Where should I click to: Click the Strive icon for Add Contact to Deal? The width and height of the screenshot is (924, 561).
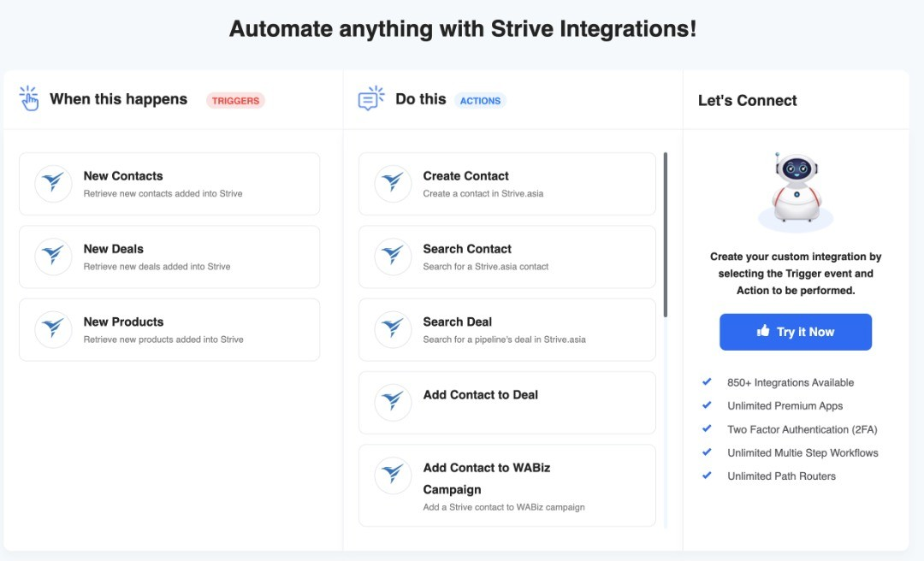(x=392, y=402)
